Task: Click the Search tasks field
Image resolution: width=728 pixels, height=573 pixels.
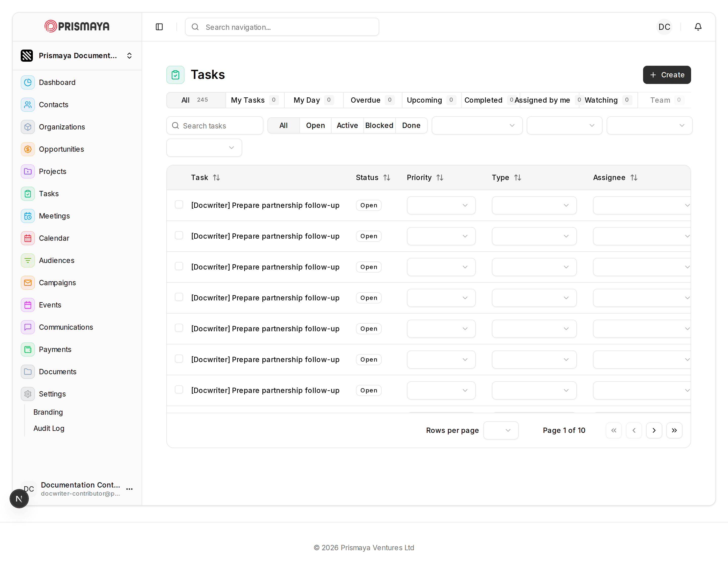Action: [x=215, y=125]
